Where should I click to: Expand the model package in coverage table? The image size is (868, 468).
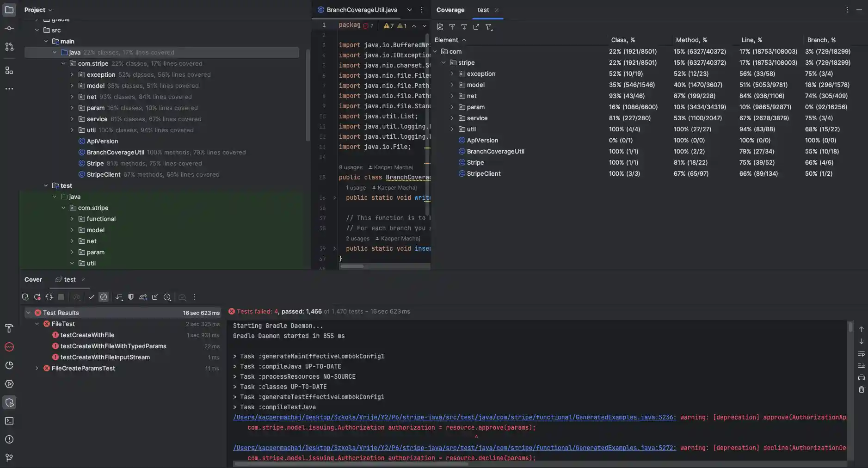(452, 85)
